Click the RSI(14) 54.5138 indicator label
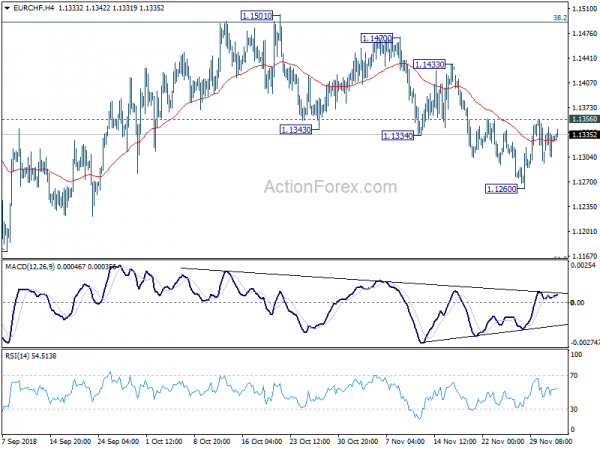600x450 pixels. [x=31, y=356]
